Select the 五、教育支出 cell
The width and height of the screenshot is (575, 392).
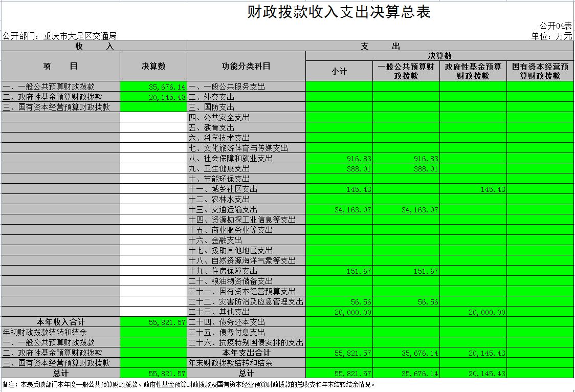(246, 127)
